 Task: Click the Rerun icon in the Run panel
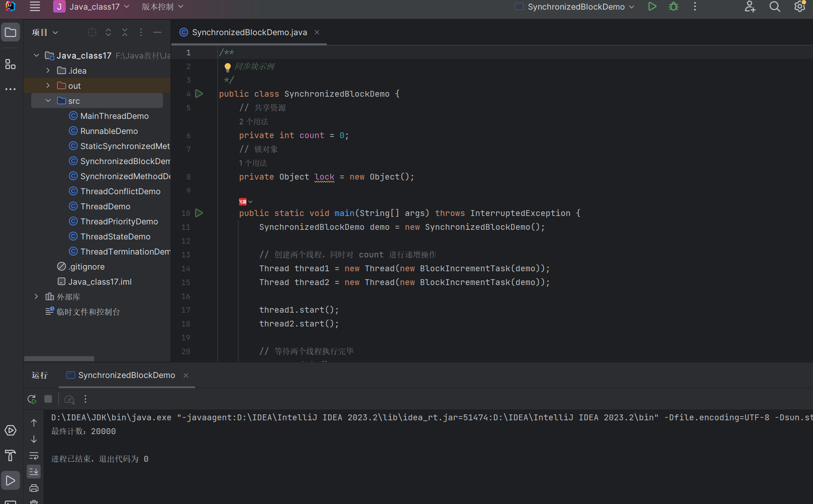(x=32, y=399)
